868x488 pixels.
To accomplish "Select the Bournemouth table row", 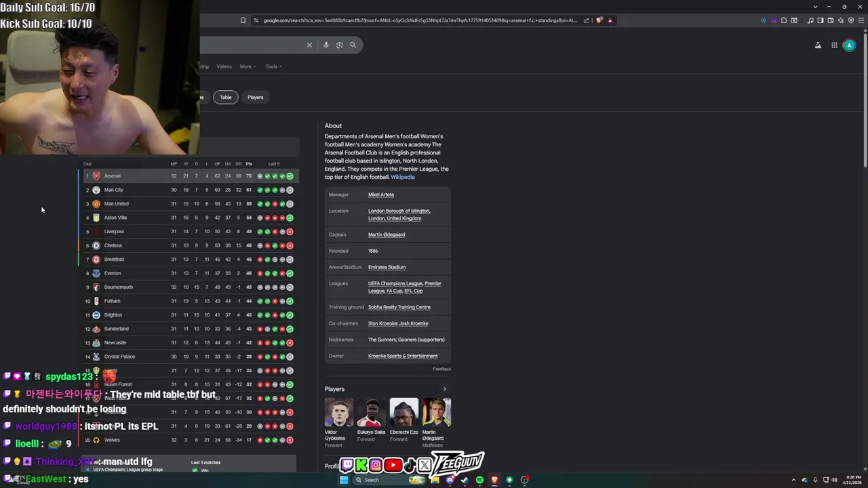I will click(x=190, y=287).
